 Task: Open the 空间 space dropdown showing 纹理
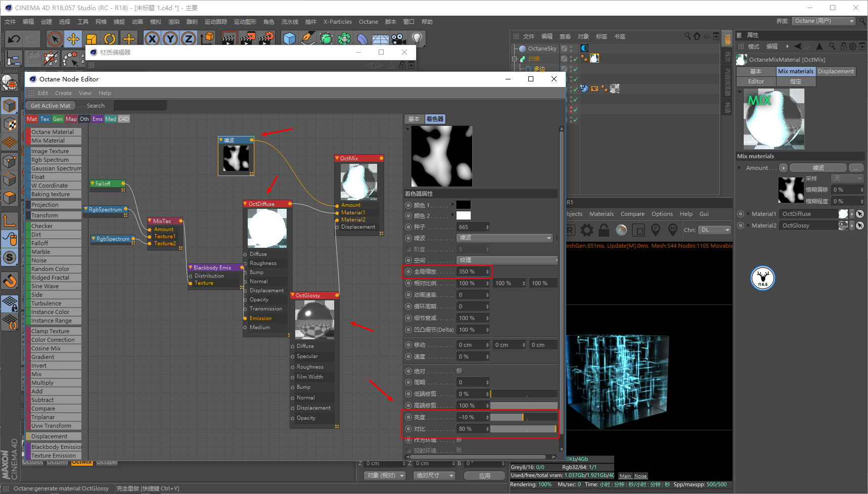(x=507, y=260)
